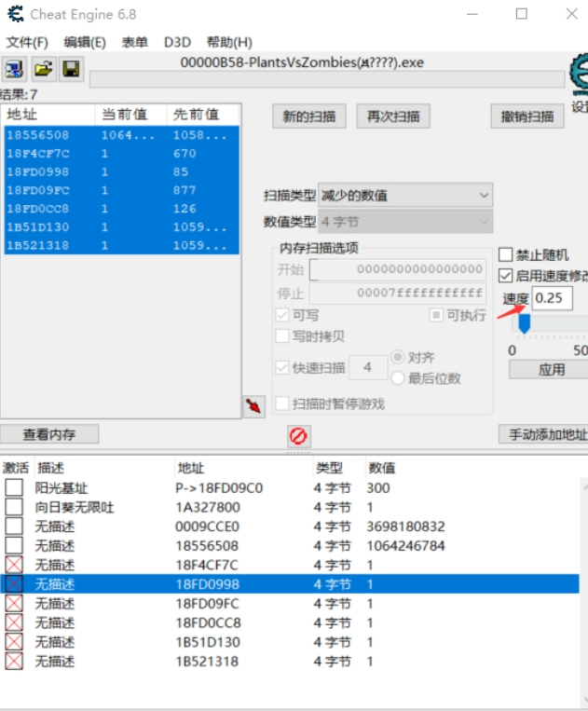588x711 pixels.
Task: Activate the 阳光基址 entry checkbox
Action: coord(14,488)
